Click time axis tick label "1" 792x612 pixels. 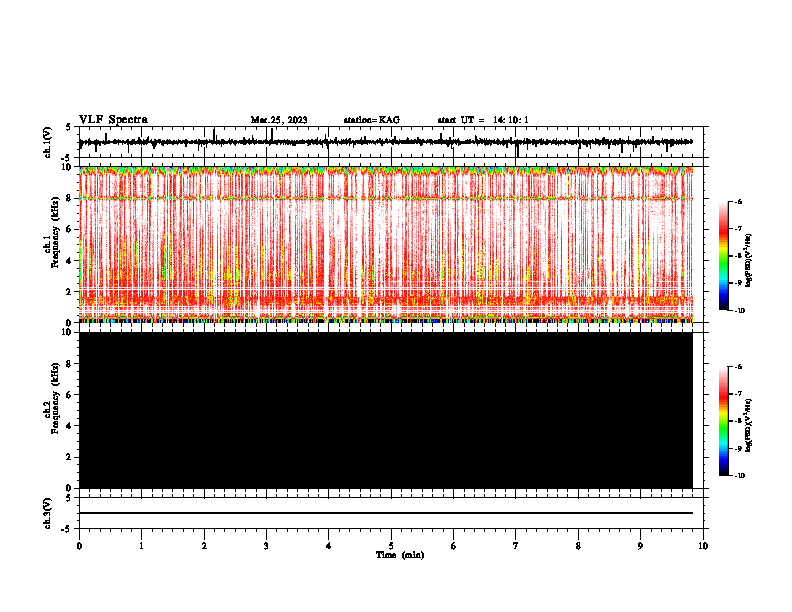(x=141, y=546)
